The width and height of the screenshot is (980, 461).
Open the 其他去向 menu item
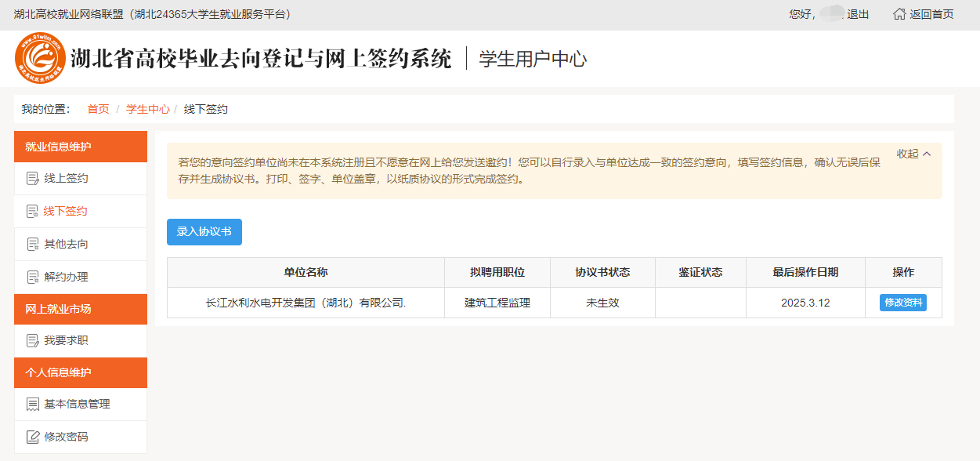pyautogui.click(x=66, y=245)
